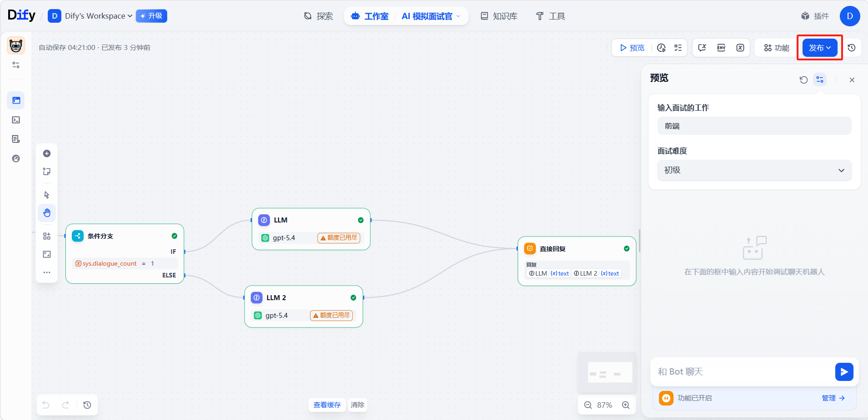Restart the preview conversation

[803, 80]
